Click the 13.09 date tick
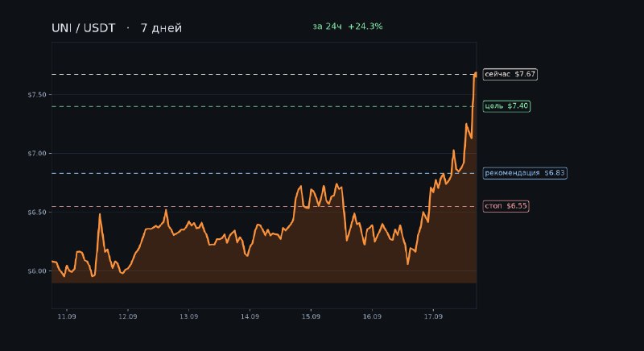644x351 pixels. (x=189, y=317)
